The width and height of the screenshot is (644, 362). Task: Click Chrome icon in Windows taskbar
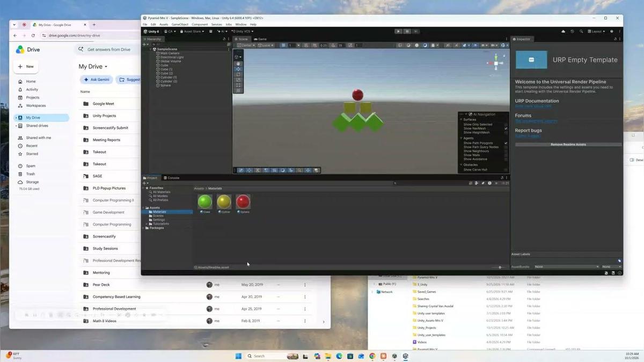click(372, 356)
